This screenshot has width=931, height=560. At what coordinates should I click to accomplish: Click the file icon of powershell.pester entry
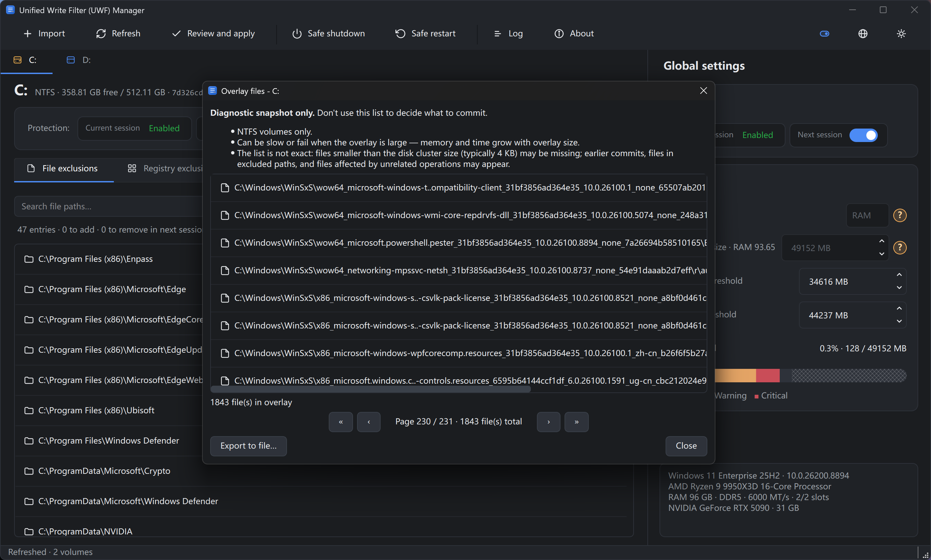(225, 243)
